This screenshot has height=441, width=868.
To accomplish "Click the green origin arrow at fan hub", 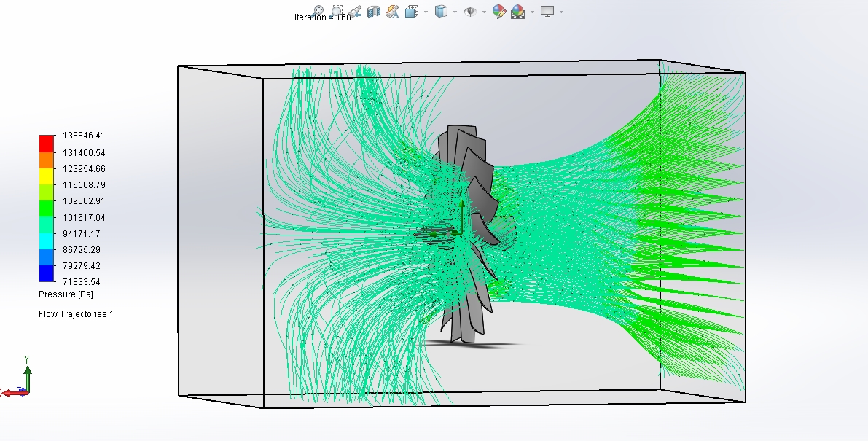I will tap(461, 217).
